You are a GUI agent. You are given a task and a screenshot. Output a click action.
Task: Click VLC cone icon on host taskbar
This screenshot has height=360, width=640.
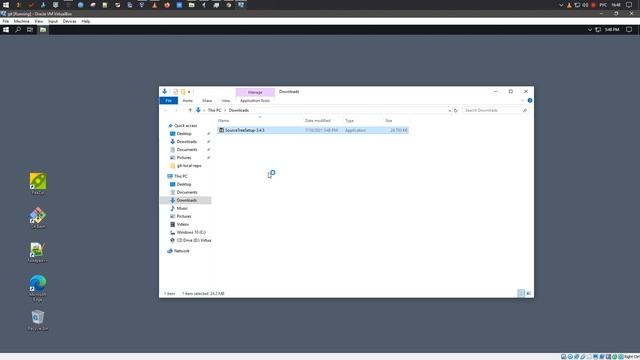click(x=154, y=5)
